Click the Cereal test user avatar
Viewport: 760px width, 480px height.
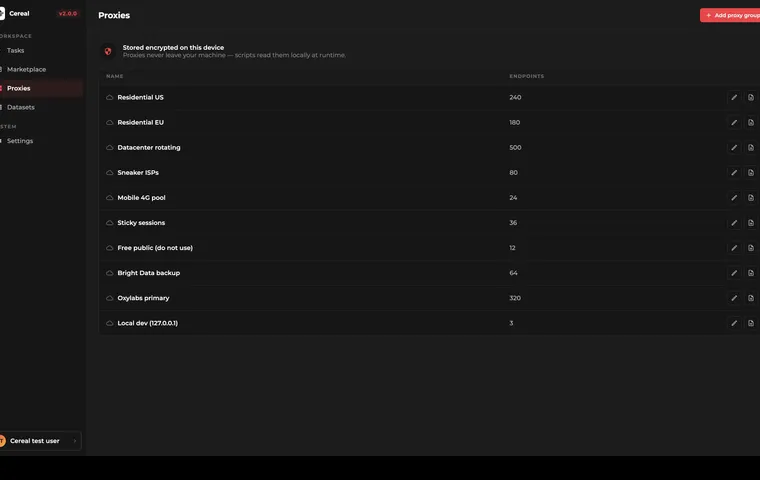[x=2, y=441]
